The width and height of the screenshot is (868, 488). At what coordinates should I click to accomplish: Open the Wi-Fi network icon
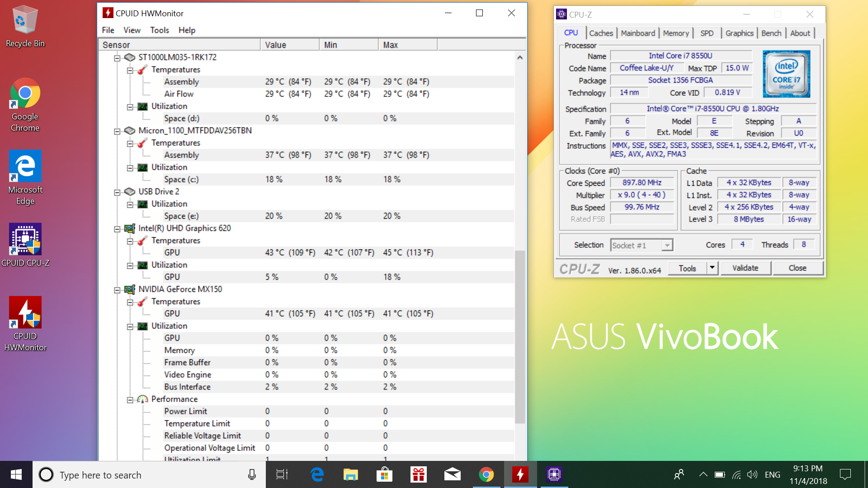tap(736, 474)
